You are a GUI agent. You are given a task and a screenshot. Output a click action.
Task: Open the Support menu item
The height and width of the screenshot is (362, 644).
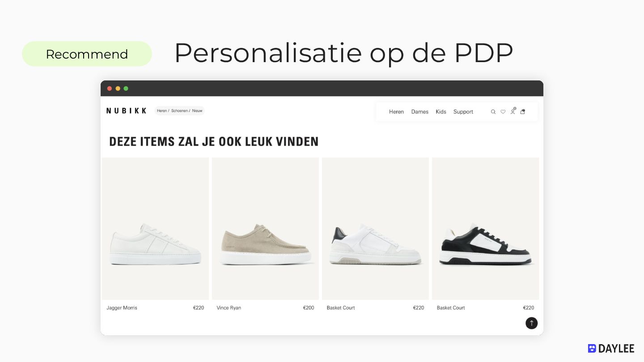click(463, 112)
